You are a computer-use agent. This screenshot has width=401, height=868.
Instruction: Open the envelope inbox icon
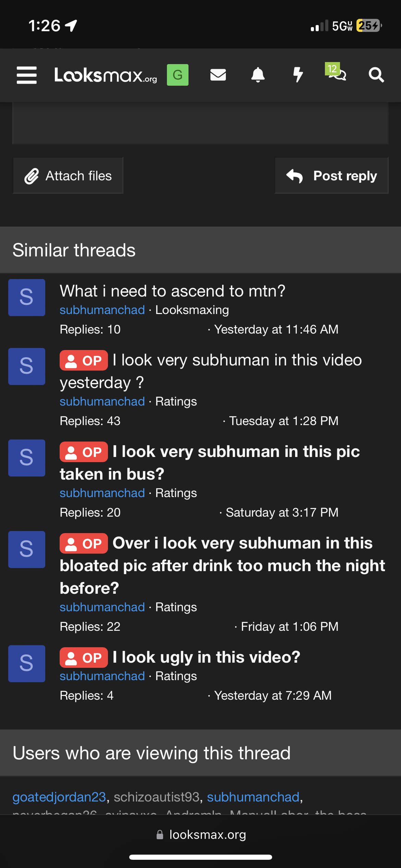coord(218,75)
